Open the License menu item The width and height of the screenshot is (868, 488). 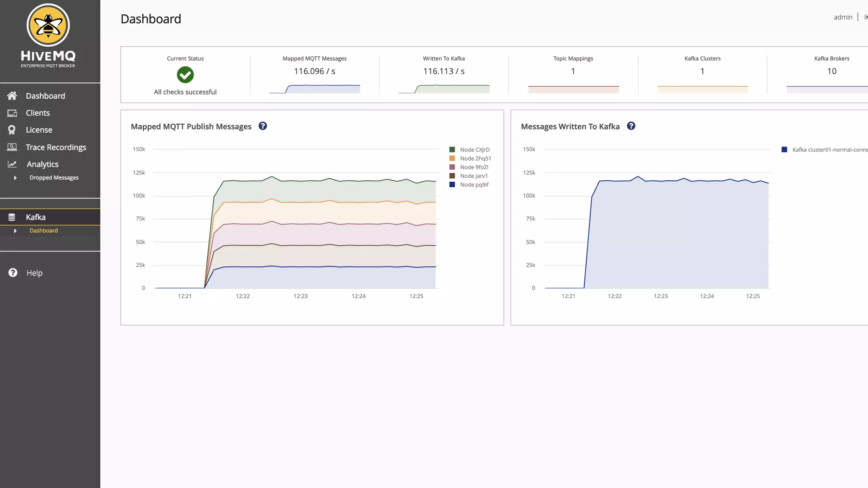tap(39, 130)
